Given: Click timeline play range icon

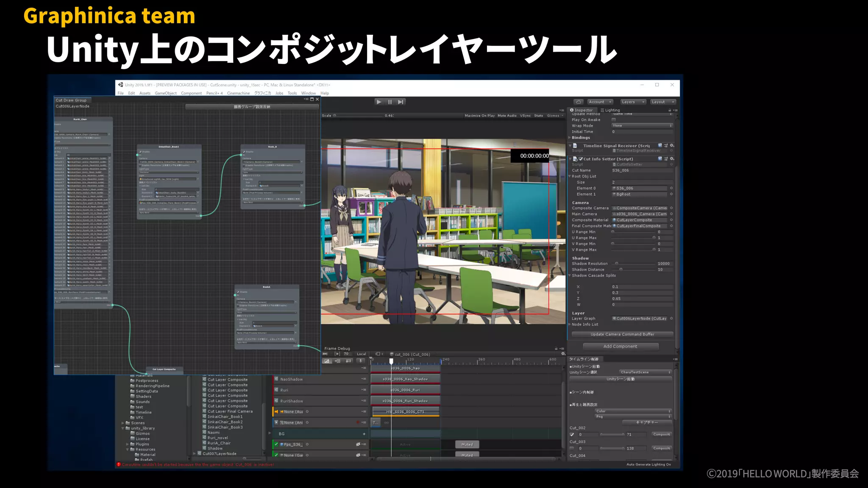Looking at the screenshot, I should (x=337, y=354).
